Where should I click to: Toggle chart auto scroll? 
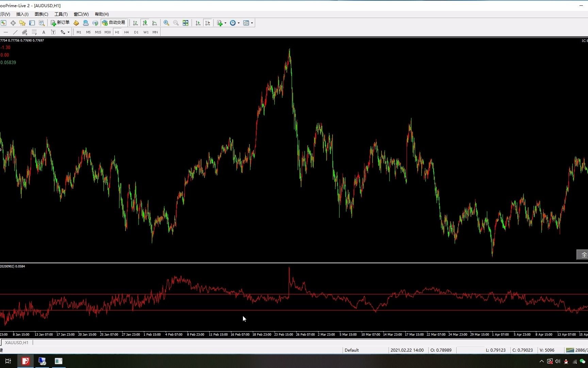click(198, 23)
